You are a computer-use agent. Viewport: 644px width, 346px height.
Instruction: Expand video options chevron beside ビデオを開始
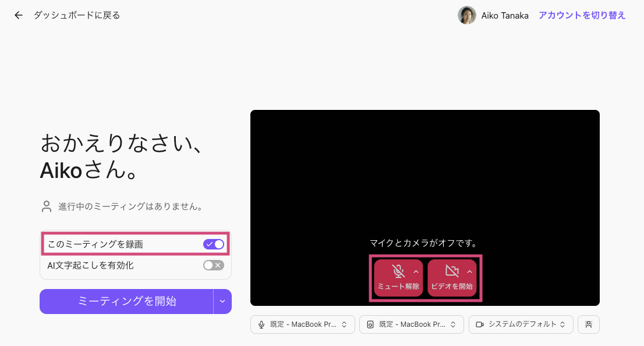coord(469,271)
